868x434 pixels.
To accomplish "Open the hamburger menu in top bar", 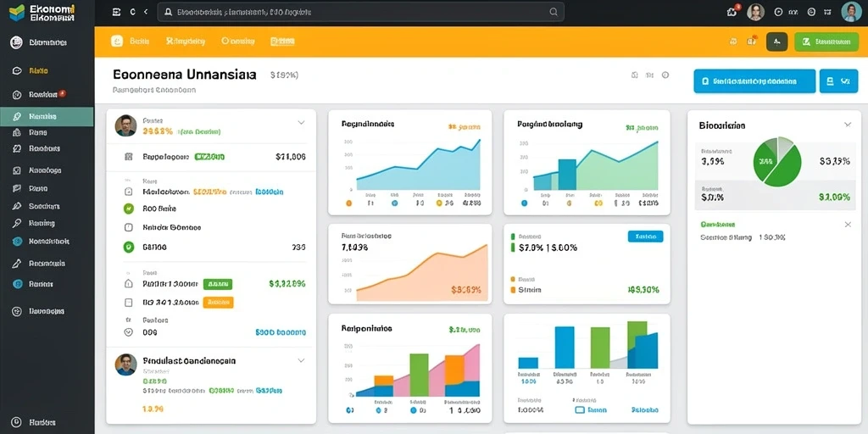I will click(116, 11).
